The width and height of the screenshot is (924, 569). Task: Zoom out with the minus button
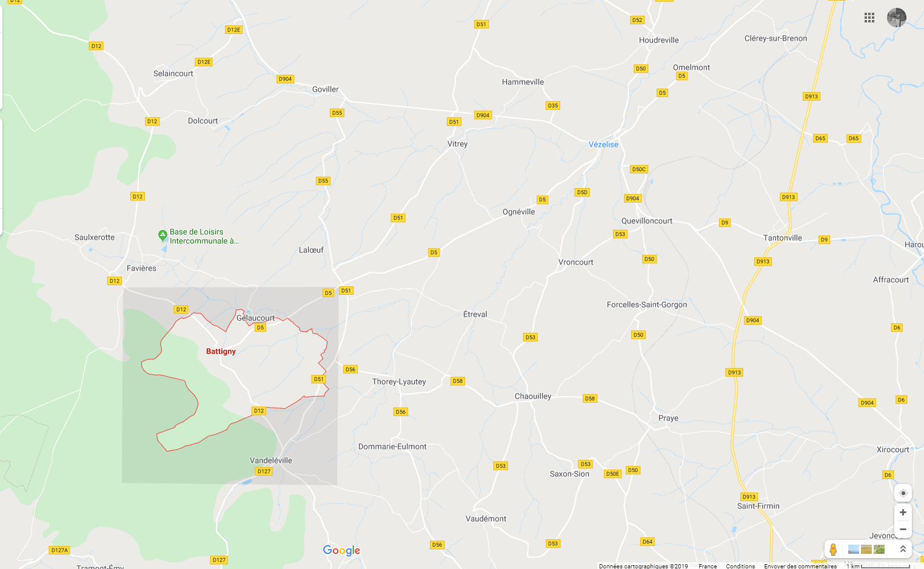pos(903,530)
